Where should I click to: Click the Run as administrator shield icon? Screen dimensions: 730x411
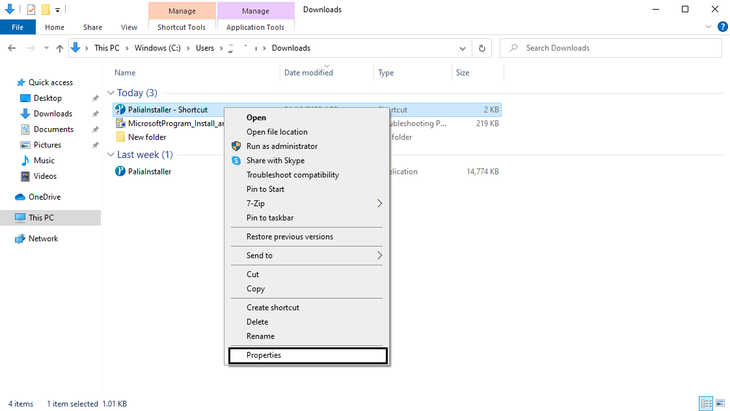pos(237,146)
